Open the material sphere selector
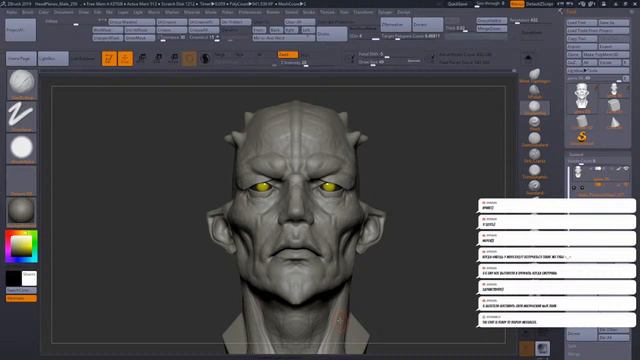 tap(22, 212)
